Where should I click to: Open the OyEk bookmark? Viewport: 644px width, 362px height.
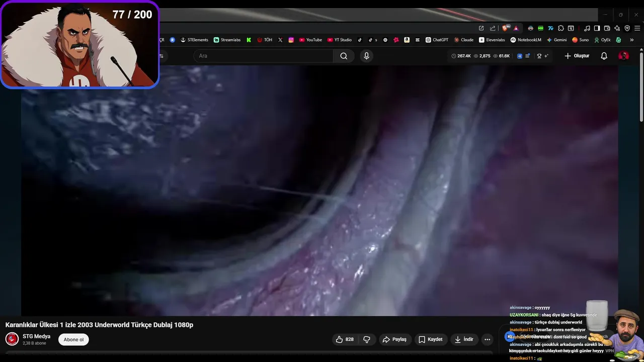pyautogui.click(x=602, y=40)
